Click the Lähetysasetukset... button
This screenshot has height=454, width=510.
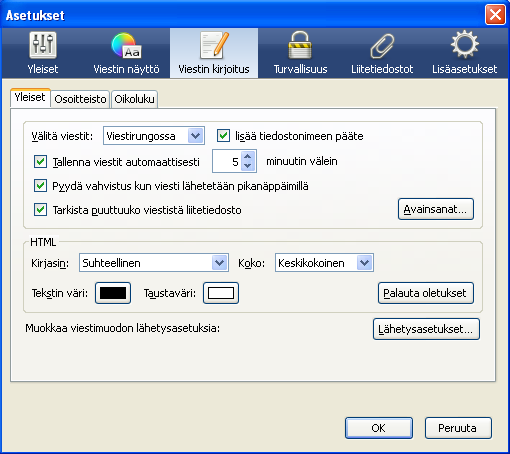click(x=426, y=329)
